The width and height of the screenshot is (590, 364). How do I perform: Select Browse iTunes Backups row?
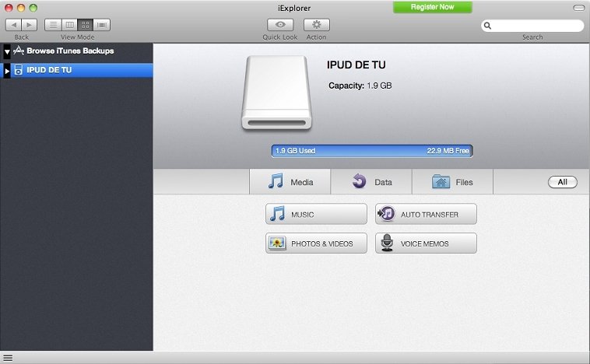[77, 51]
